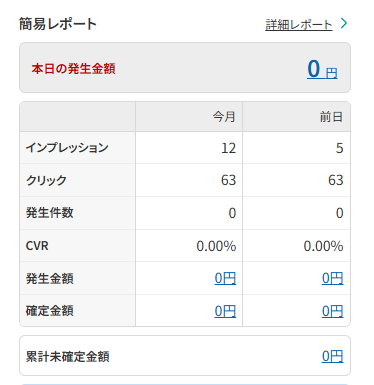Viewport: 374px width, 385px height.
Task: Open today's 0円 amount link
Action: point(322,69)
